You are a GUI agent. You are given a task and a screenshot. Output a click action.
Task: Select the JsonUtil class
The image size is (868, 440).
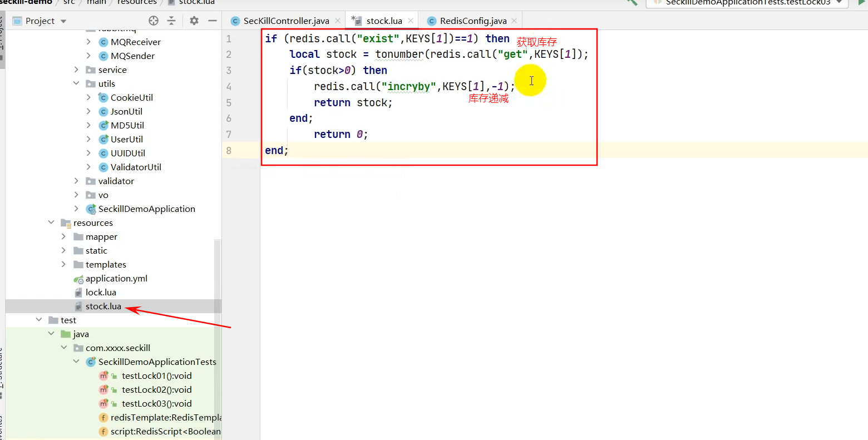126,111
